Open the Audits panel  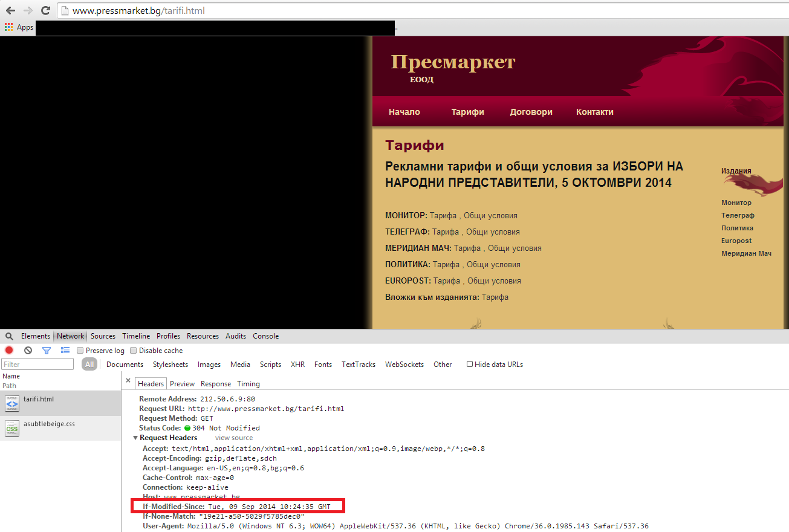pyautogui.click(x=236, y=336)
